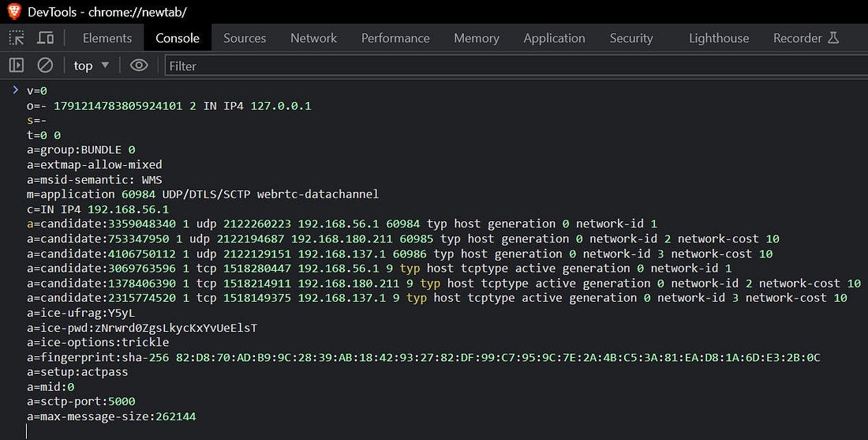Open the Application tab

click(554, 38)
